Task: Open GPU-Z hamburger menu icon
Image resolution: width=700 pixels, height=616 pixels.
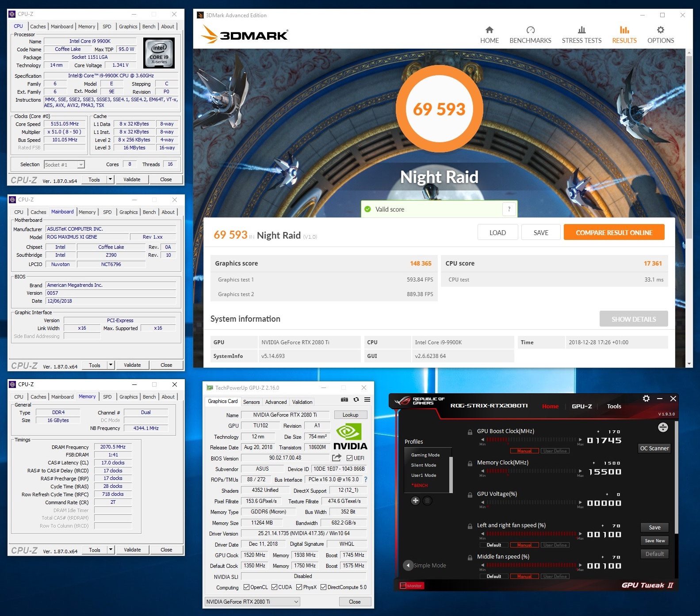Action: pyautogui.click(x=367, y=399)
